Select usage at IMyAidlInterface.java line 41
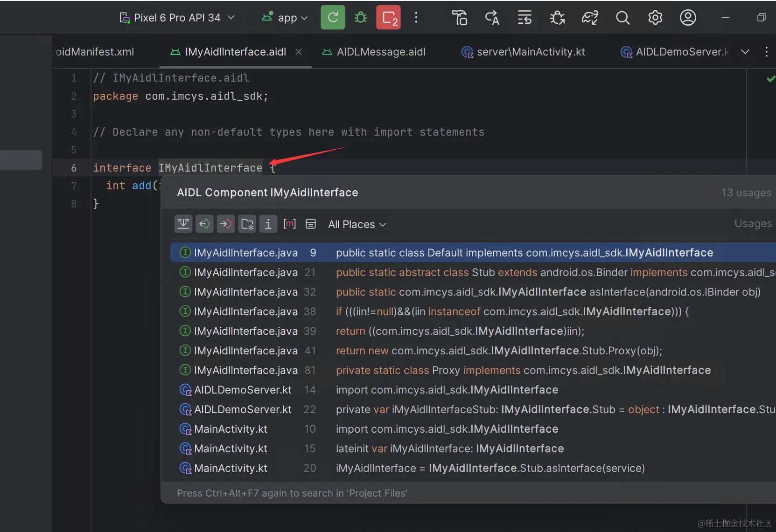This screenshot has height=532, width=776. pyautogui.click(x=473, y=351)
